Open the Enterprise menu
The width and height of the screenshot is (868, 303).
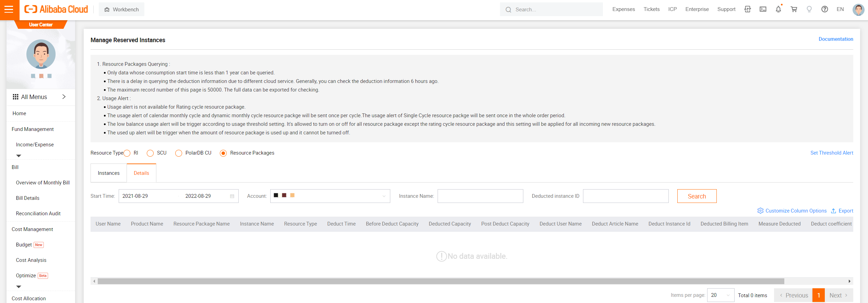pos(697,9)
